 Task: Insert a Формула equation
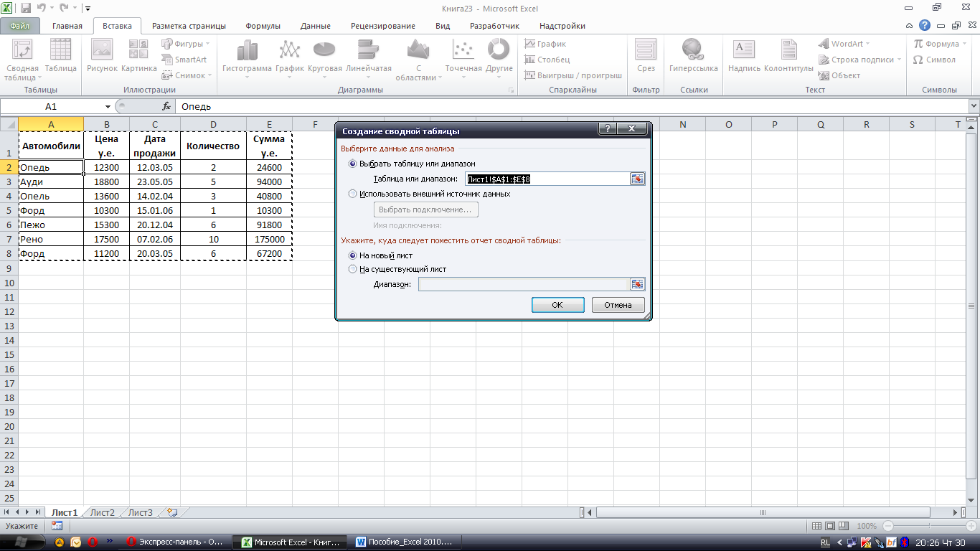pos(940,44)
